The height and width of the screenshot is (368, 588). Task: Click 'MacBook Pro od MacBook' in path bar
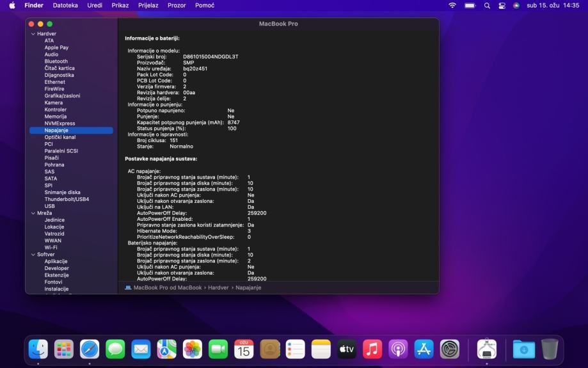(167, 288)
